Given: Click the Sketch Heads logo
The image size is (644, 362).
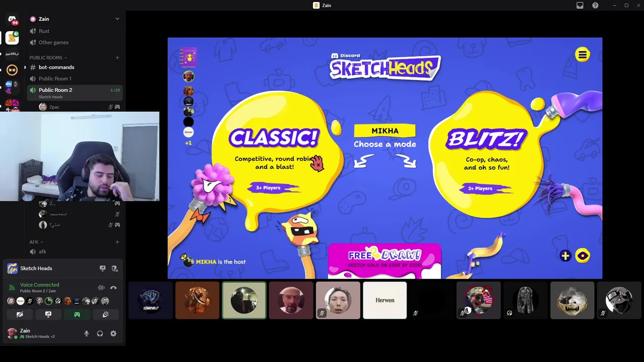Looking at the screenshot, I should click(385, 66).
